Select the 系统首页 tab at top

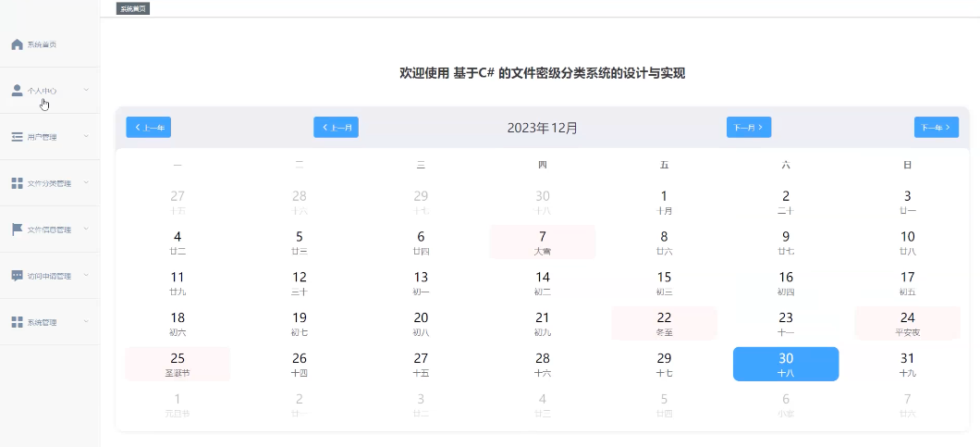click(133, 8)
